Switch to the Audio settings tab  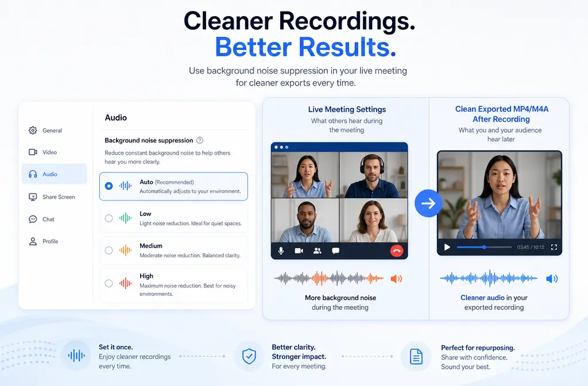(x=55, y=174)
